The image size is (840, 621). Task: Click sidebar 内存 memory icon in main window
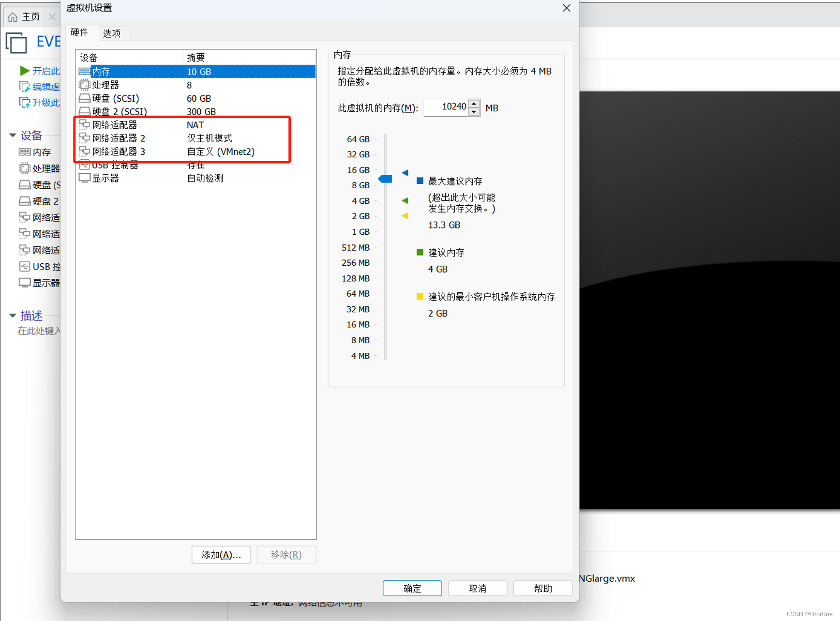point(24,152)
